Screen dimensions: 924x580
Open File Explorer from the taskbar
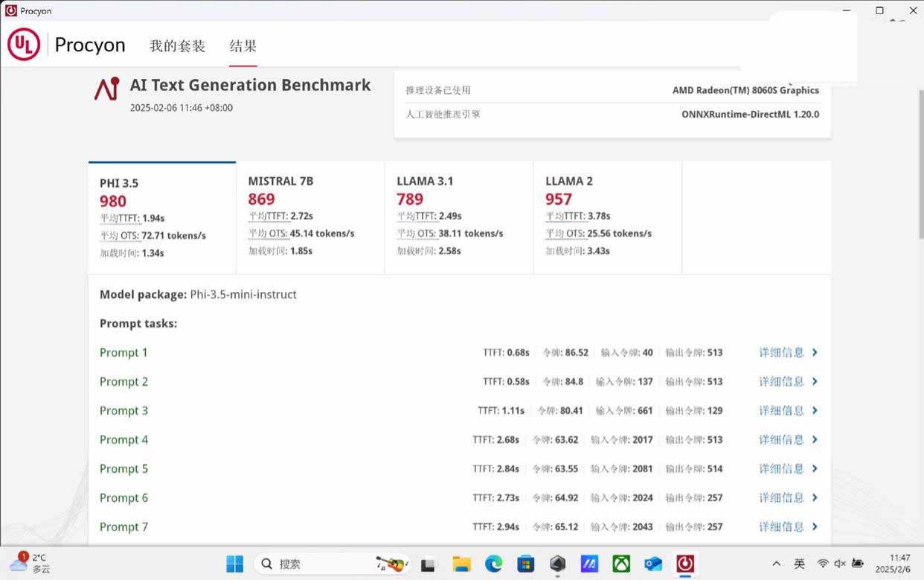click(462, 564)
